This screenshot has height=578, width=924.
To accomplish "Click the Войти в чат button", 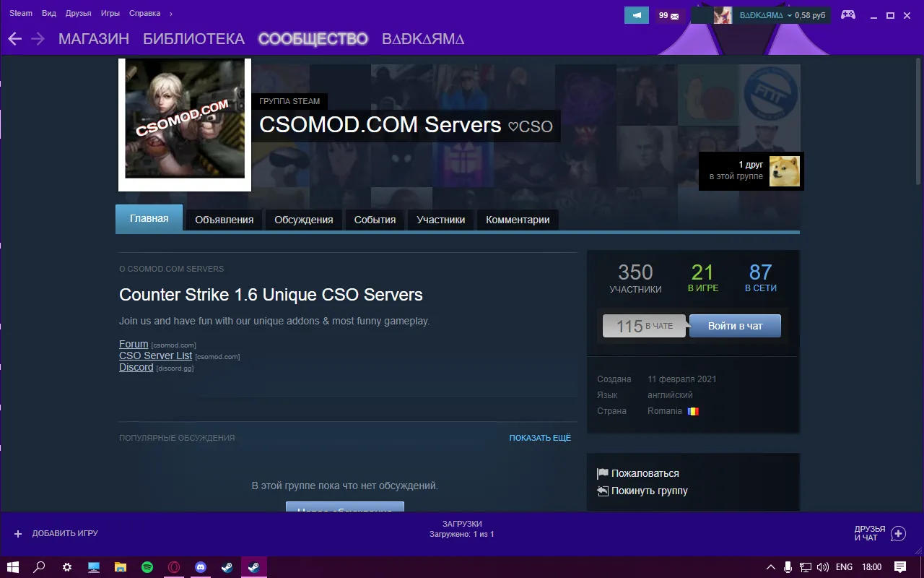I will click(735, 326).
